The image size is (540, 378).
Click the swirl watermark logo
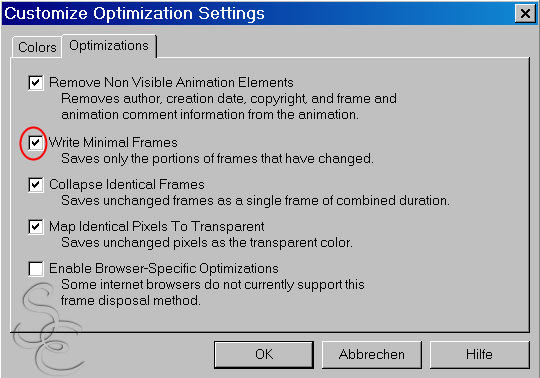(x=48, y=329)
